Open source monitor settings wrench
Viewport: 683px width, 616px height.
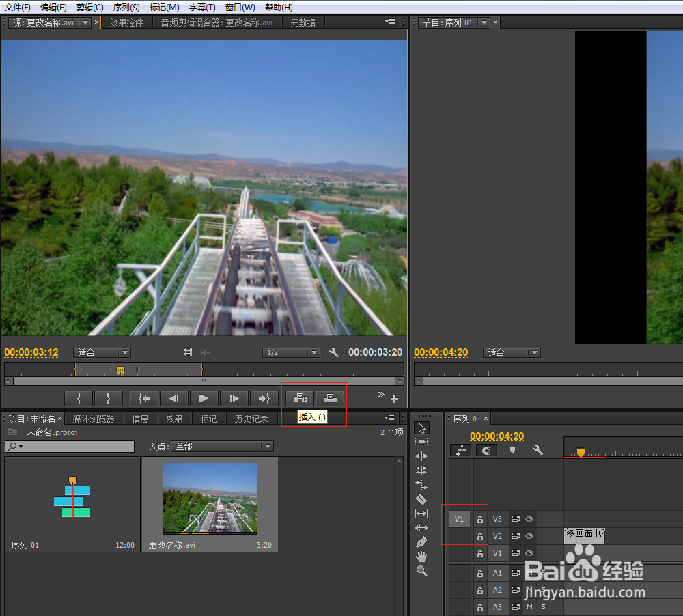pyautogui.click(x=334, y=352)
